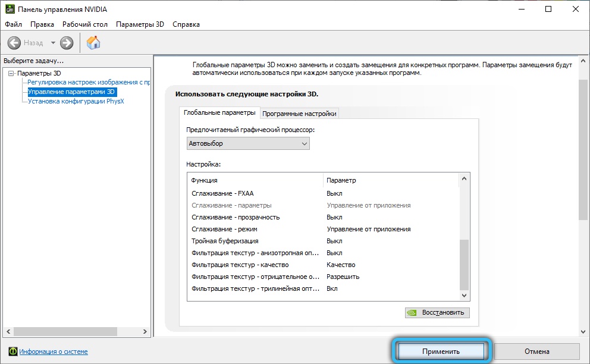Switch to Программные настройки tab
Image resolution: width=590 pixels, height=364 pixels.
pyautogui.click(x=299, y=114)
